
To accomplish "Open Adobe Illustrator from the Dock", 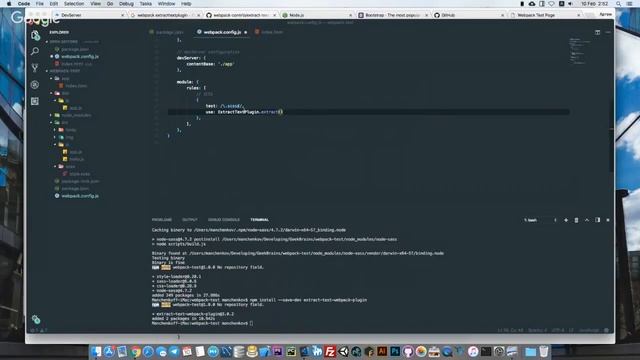I will click(x=382, y=351).
